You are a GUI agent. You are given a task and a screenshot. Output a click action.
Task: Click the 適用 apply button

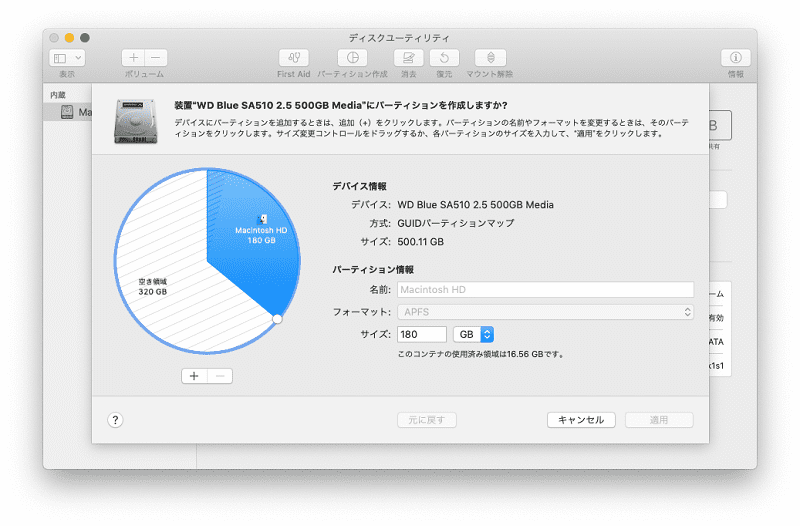pyautogui.click(x=659, y=420)
